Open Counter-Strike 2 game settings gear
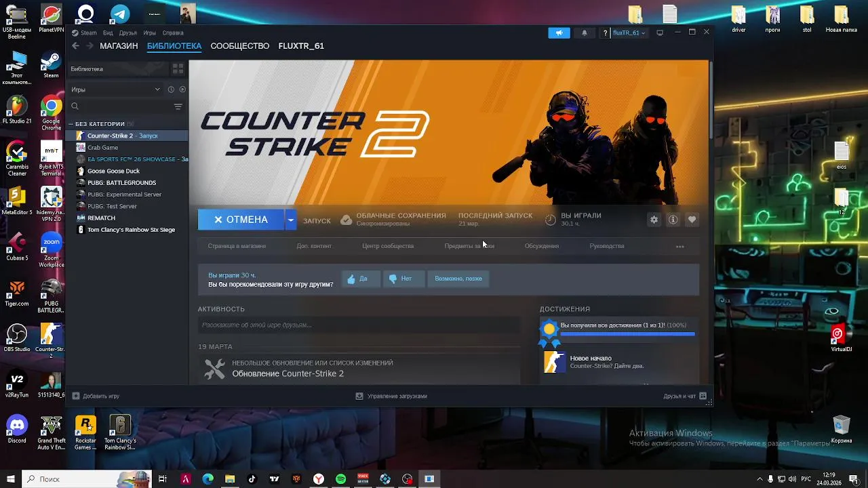Image resolution: width=868 pixels, height=488 pixels. [654, 220]
